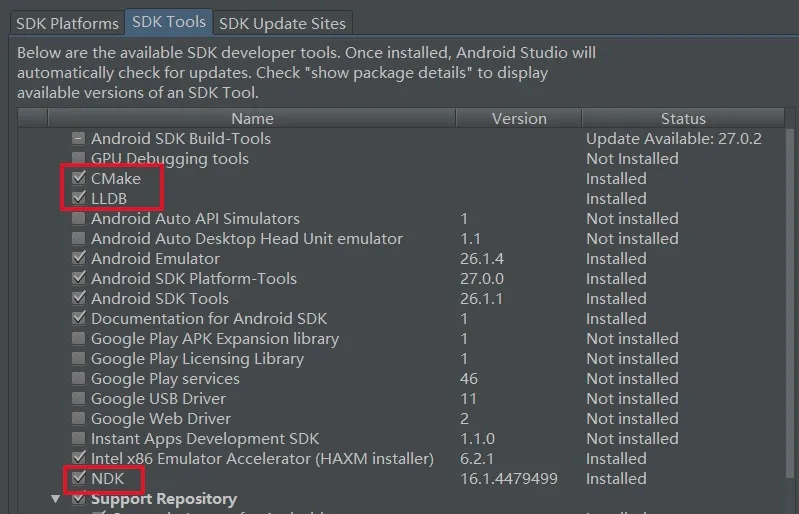This screenshot has height=514, width=799.
Task: Sort by the Version column header
Action: (x=519, y=118)
